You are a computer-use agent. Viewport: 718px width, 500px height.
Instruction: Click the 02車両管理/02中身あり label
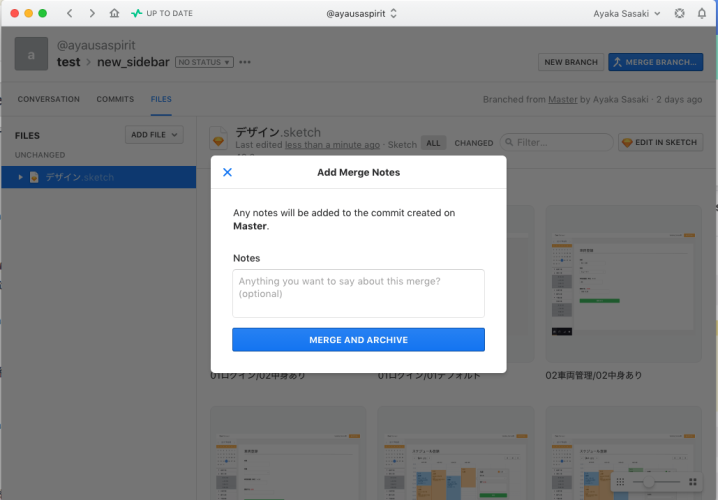[x=593, y=375]
